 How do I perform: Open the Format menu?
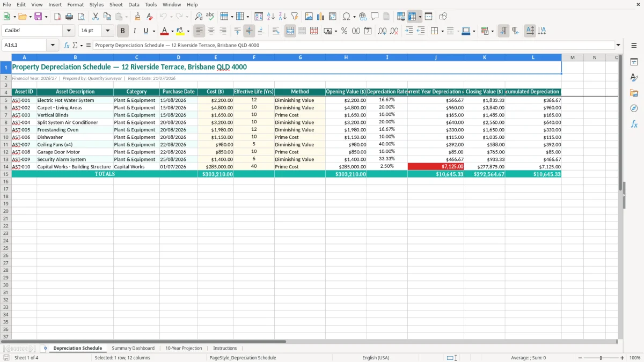[x=76, y=4]
